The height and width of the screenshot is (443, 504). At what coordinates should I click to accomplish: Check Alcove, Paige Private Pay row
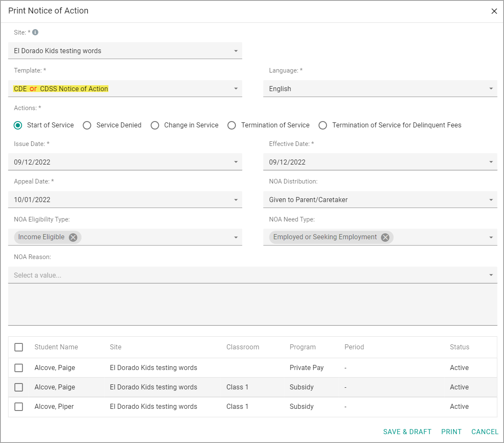click(19, 368)
